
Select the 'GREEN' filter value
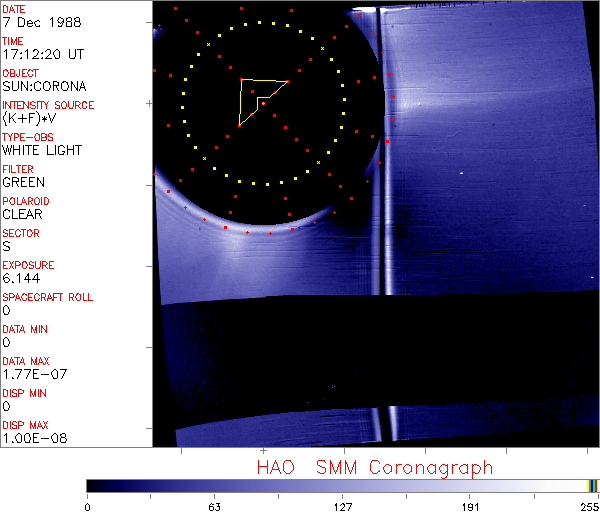(x=24, y=183)
